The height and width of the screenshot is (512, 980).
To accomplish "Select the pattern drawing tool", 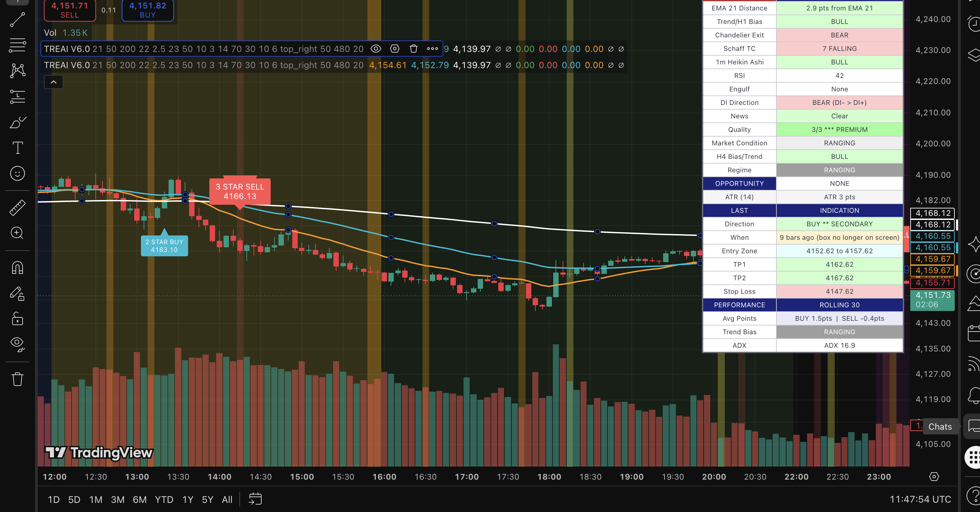I will [18, 71].
